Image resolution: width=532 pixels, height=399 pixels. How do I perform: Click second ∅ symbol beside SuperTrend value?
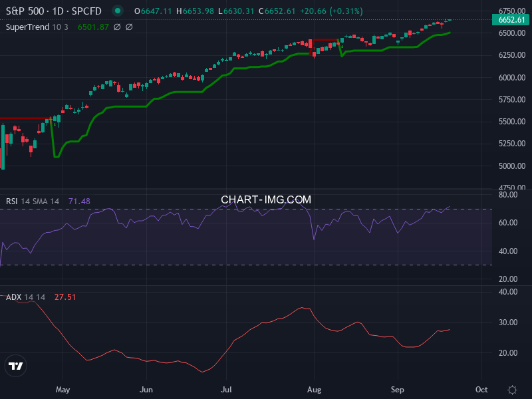pos(129,27)
